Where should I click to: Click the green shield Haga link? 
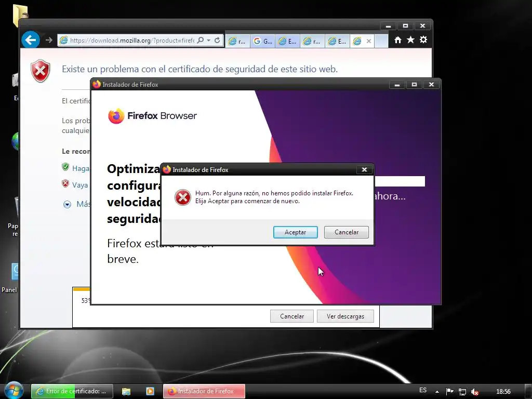pyautogui.click(x=81, y=168)
